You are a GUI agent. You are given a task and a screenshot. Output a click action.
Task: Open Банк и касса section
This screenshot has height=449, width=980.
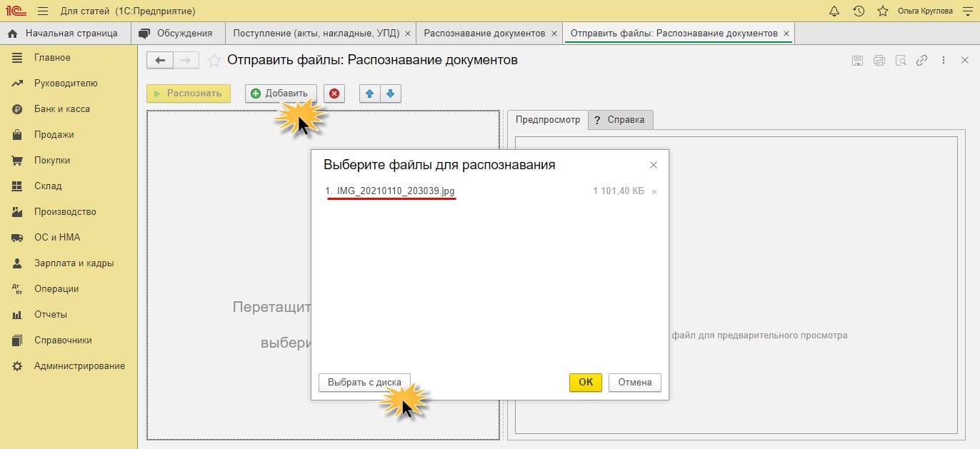tap(69, 109)
